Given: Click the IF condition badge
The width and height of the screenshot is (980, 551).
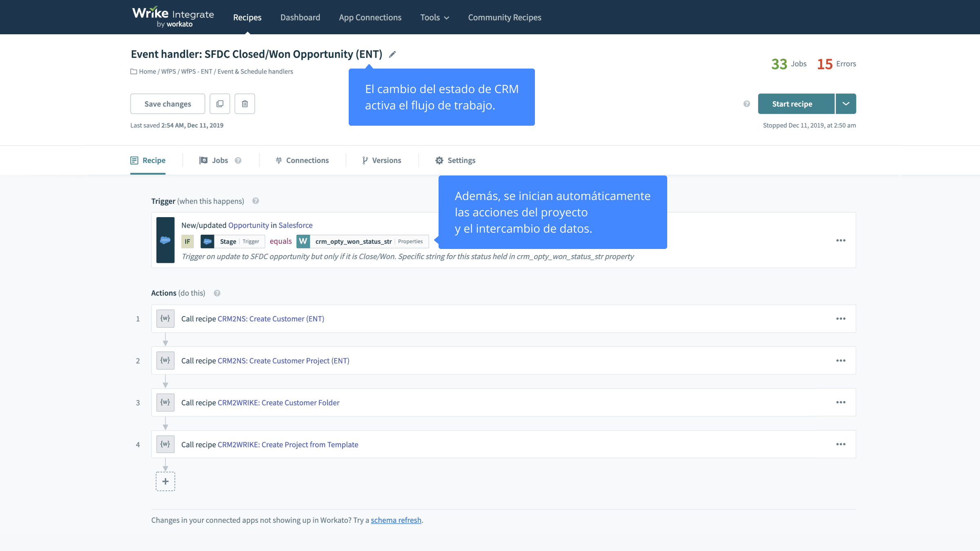Looking at the screenshot, I should (x=187, y=242).
